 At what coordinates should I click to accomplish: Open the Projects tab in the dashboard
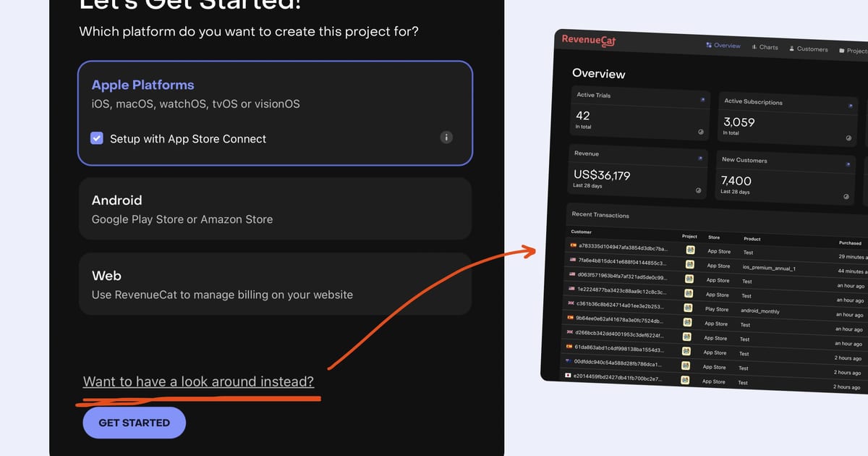[x=854, y=51]
